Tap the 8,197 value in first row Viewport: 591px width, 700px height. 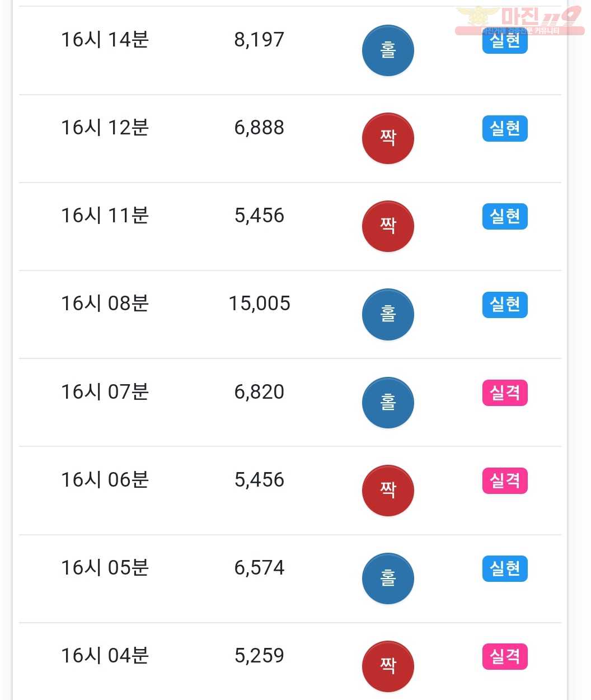pyautogui.click(x=259, y=40)
